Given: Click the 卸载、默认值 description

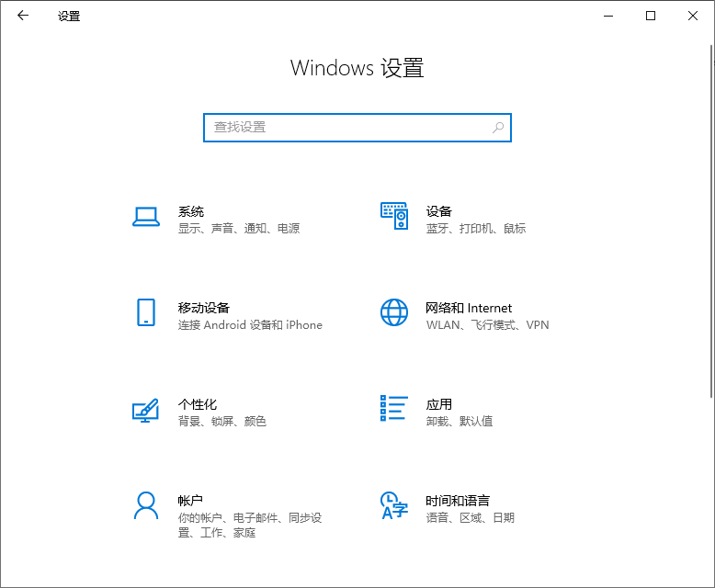Looking at the screenshot, I should [460, 421].
